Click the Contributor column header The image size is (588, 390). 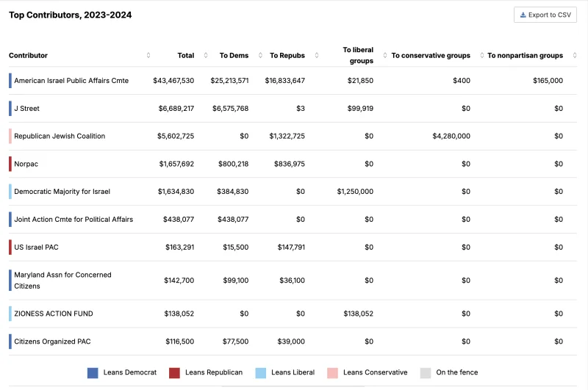28,55
